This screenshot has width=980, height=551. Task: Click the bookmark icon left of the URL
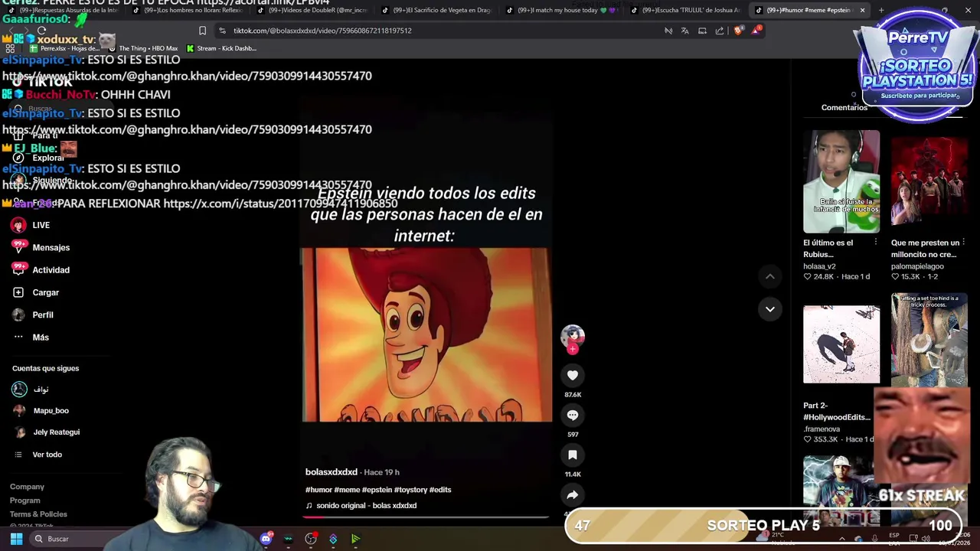[202, 31]
